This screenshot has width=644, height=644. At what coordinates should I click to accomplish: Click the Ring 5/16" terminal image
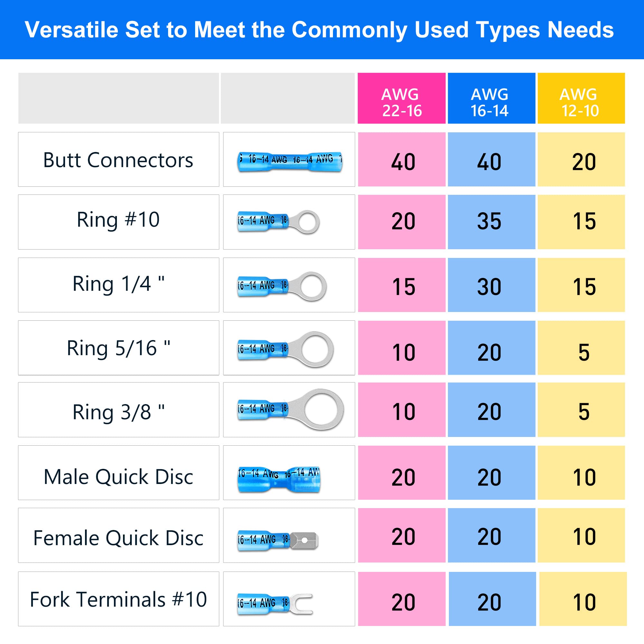[285, 349]
